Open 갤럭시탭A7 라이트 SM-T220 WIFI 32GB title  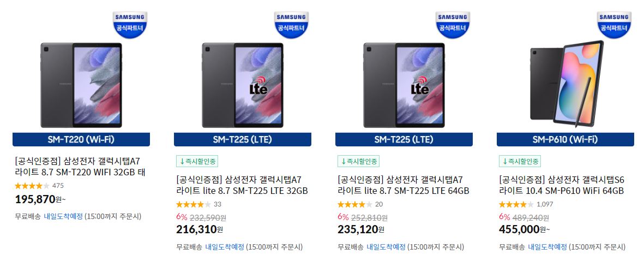[x=80, y=167]
